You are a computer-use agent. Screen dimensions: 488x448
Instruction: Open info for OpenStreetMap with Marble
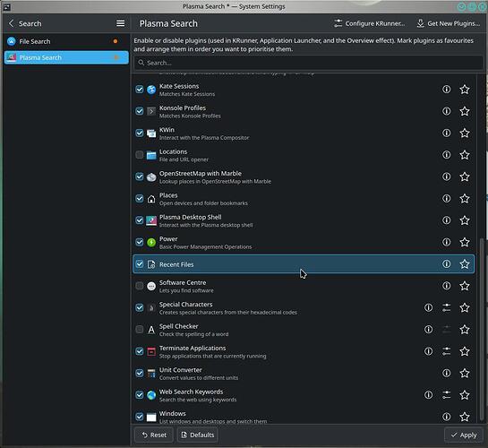[x=446, y=177]
